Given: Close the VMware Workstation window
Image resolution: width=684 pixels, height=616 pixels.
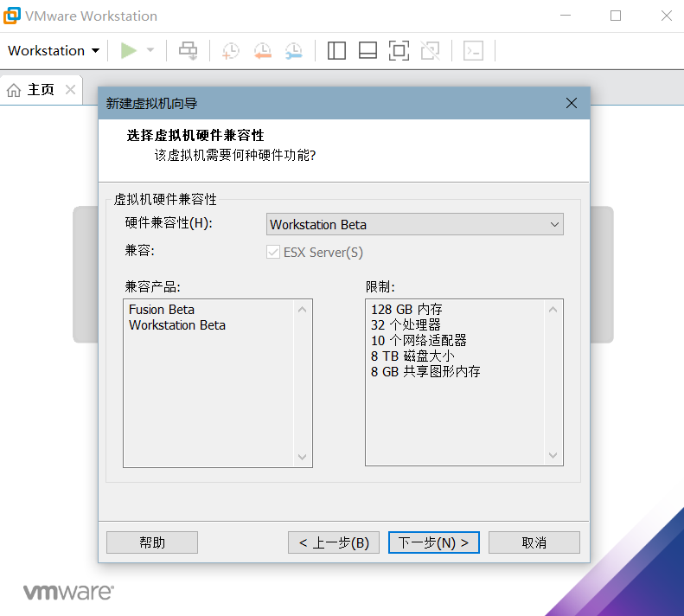Looking at the screenshot, I should pos(666,16).
